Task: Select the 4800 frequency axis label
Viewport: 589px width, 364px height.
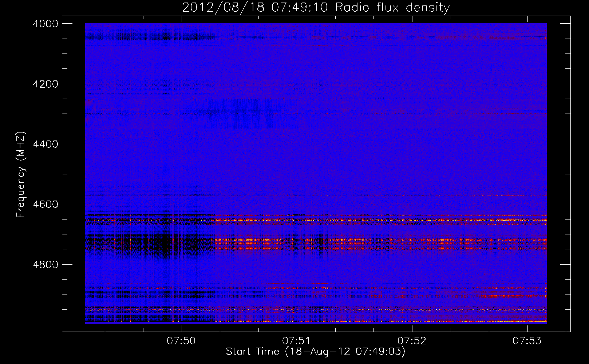Action: (x=46, y=265)
